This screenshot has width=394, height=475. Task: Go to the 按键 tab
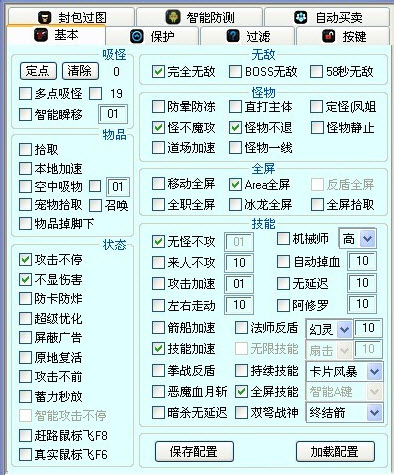click(343, 36)
